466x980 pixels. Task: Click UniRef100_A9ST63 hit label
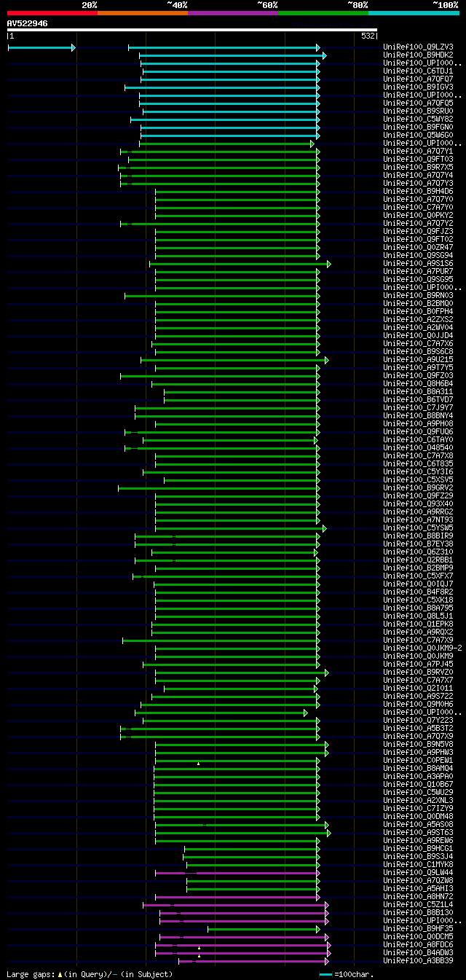[x=418, y=833]
